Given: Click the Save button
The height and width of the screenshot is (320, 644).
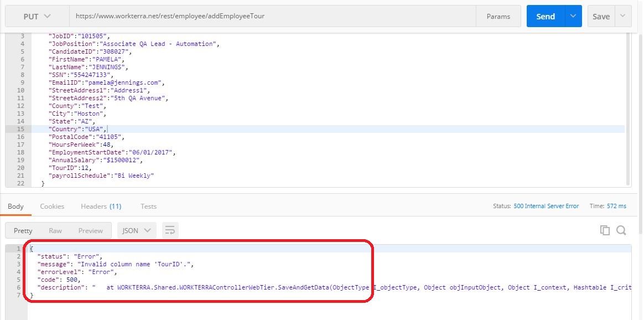Looking at the screenshot, I should (601, 16).
